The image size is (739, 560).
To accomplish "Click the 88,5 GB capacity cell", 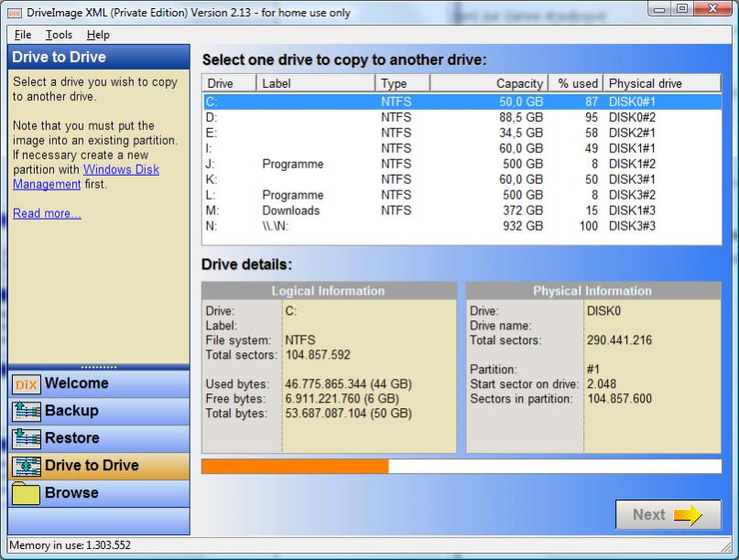I will click(x=521, y=117).
